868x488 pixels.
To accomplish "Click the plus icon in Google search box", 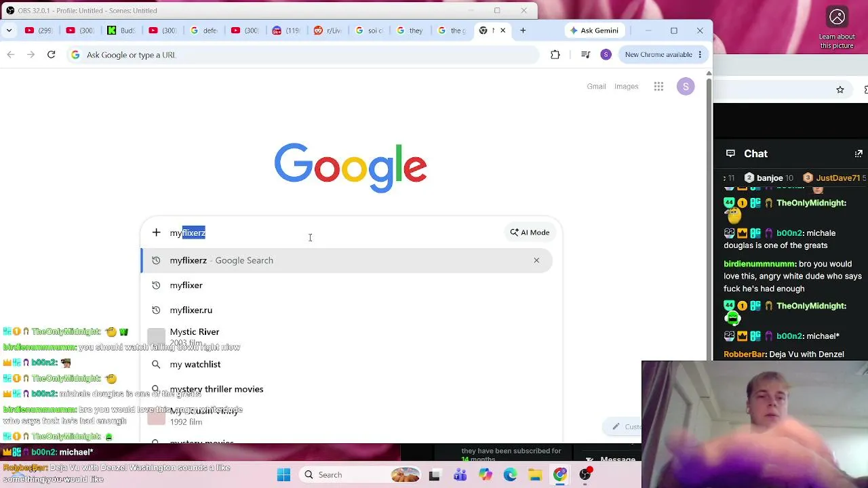I will click(x=156, y=232).
